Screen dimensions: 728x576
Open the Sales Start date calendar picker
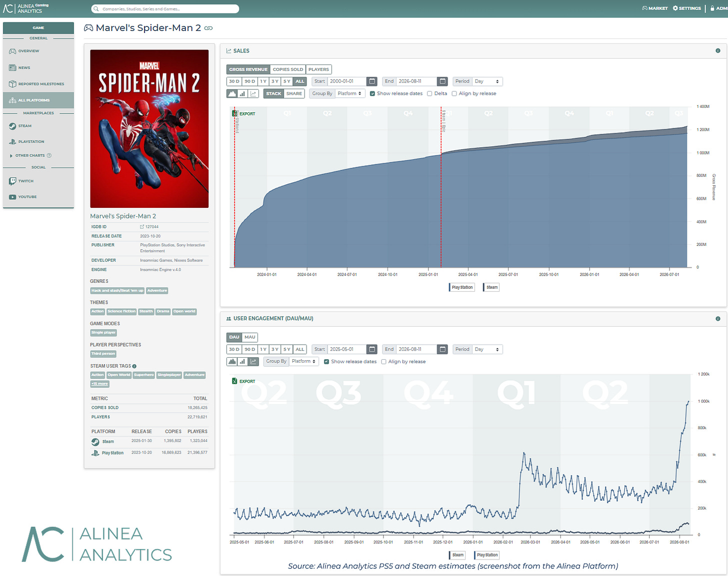click(372, 81)
